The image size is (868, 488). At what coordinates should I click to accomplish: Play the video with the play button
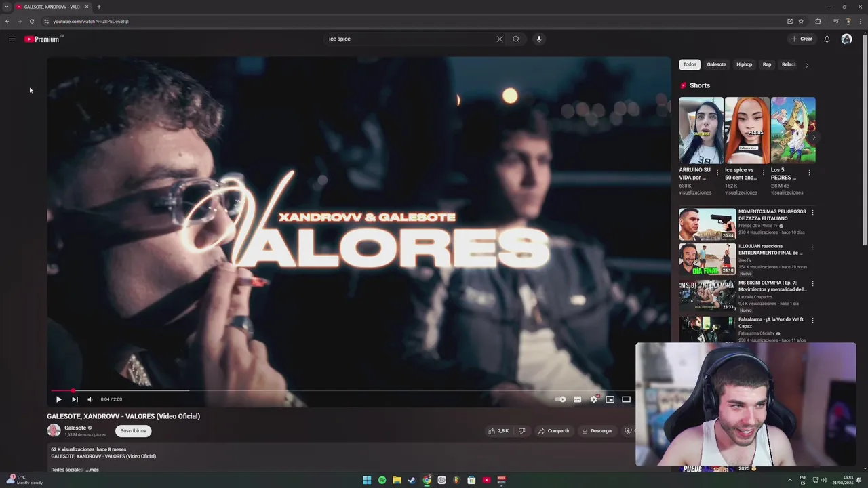coord(58,399)
